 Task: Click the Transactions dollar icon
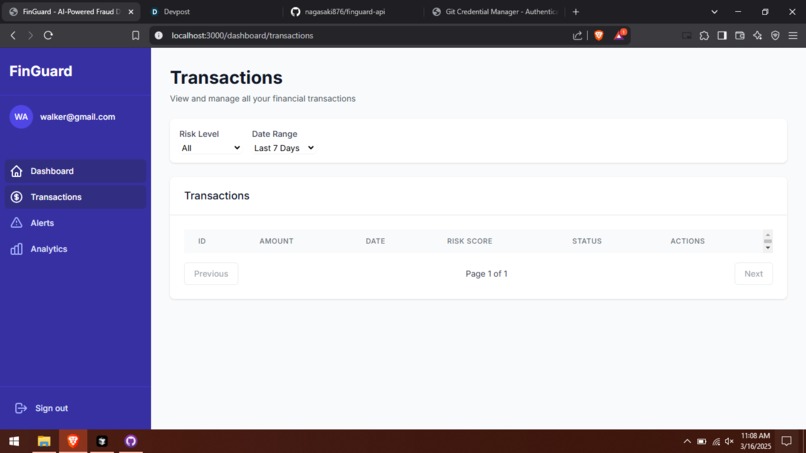pos(16,197)
